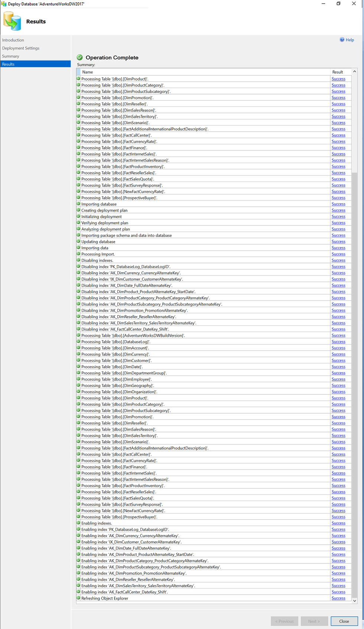Image resolution: width=364 pixels, height=629 pixels.
Task: Click status icon for Enabling indexes row
Action: [x=78, y=523]
